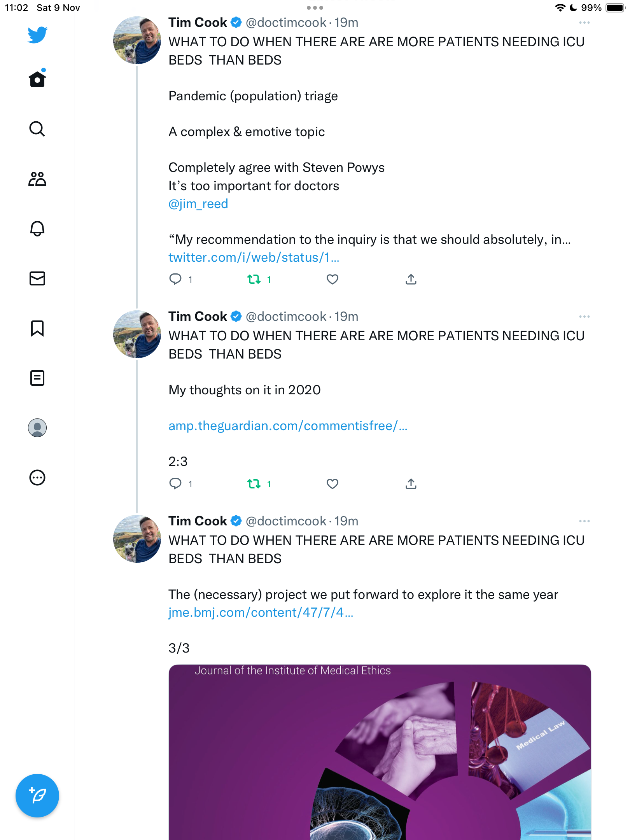Open the Twitter bird logo
This screenshot has height=840, width=630.
[x=37, y=35]
